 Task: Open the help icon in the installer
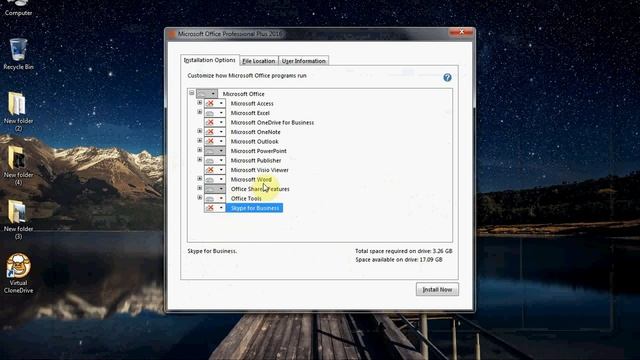[x=447, y=78]
